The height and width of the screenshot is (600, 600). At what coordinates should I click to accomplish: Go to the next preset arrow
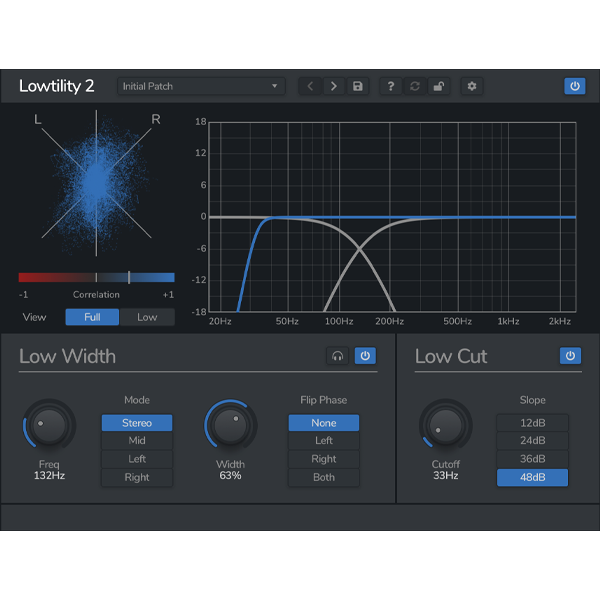[x=334, y=86]
